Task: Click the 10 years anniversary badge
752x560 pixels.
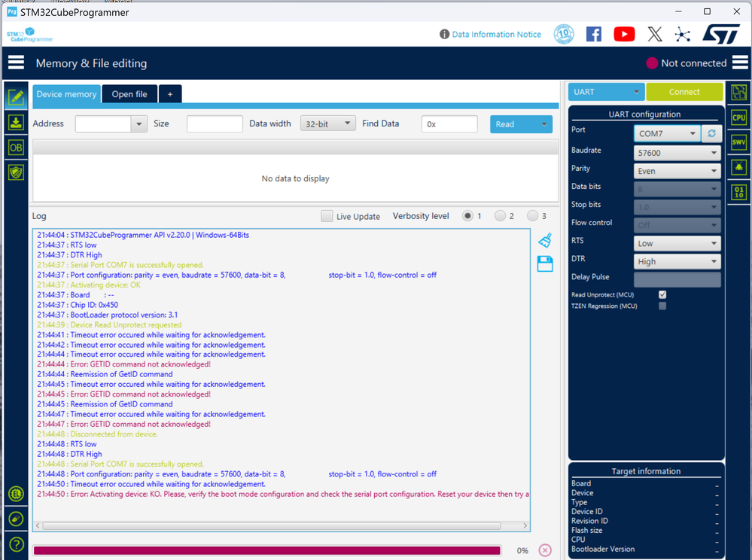Action: [564, 34]
